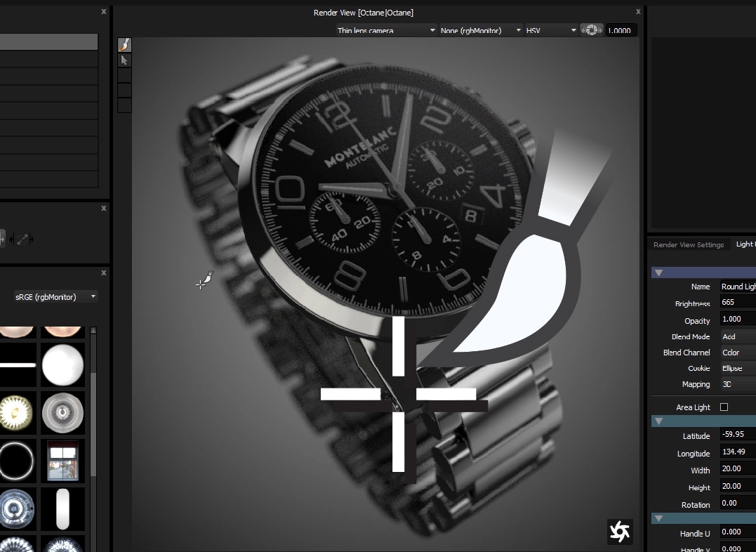
Task: Open the Thin lens camera dropdown
Action: 387,30
